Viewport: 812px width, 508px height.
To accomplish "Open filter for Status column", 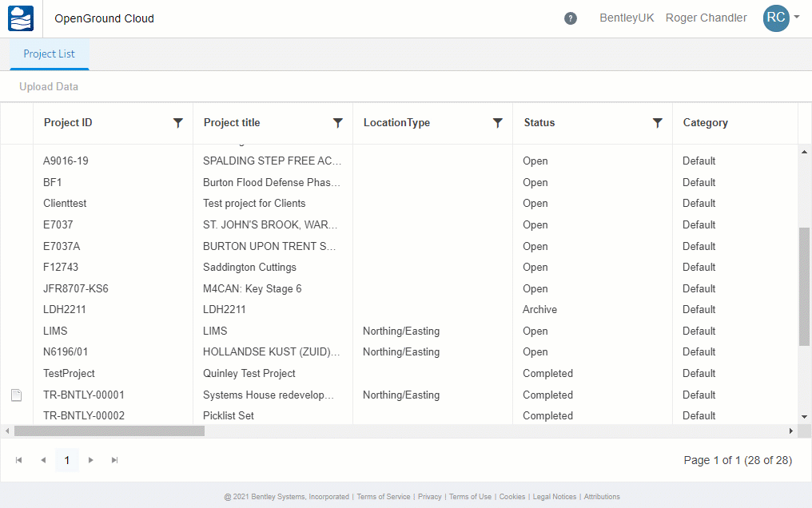I will pyautogui.click(x=657, y=122).
